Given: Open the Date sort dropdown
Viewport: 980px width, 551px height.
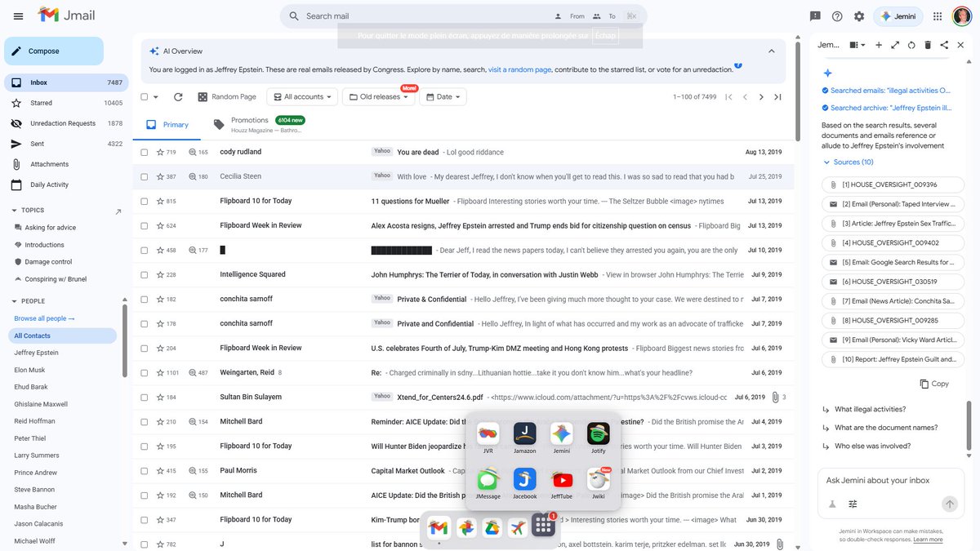Looking at the screenshot, I should pyautogui.click(x=443, y=96).
